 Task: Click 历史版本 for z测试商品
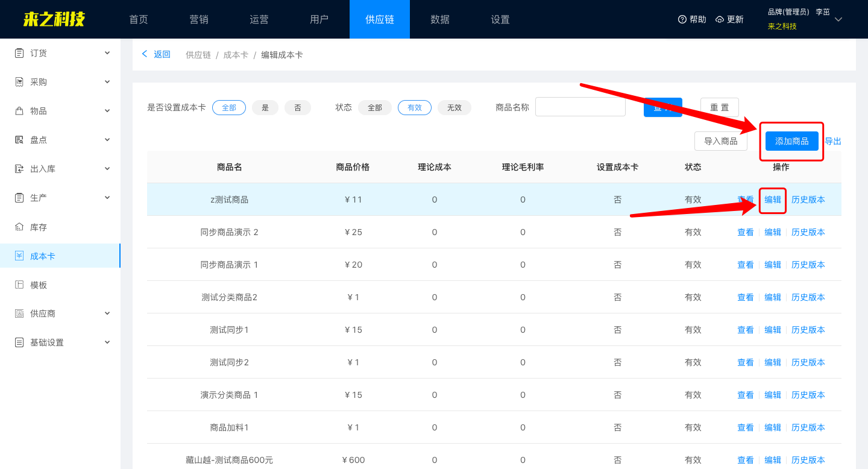coord(808,200)
